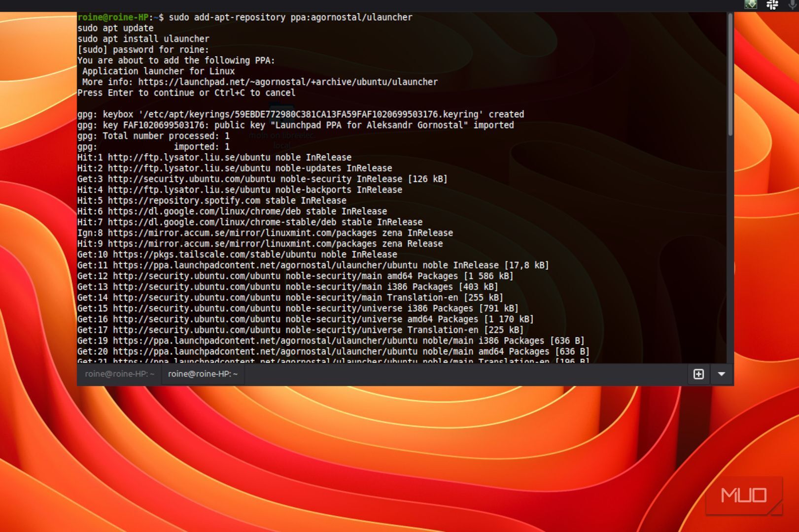Add a new terminal tab with the plus button

698,374
